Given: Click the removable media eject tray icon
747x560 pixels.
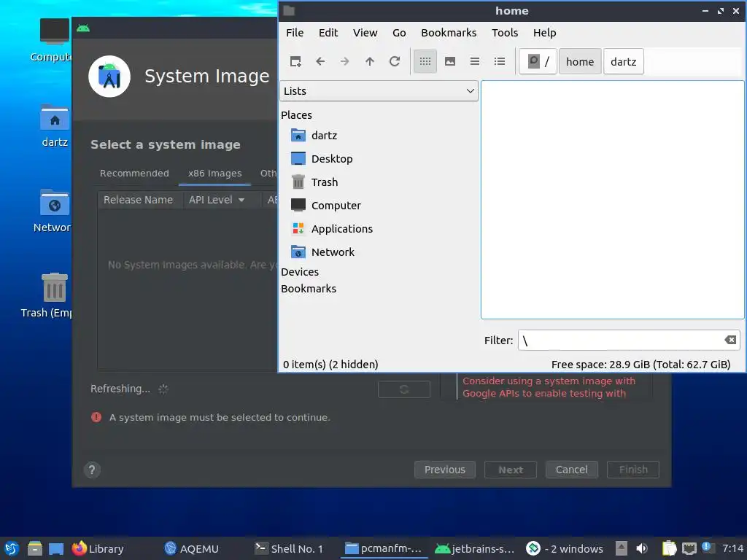Looking at the screenshot, I should (621, 548).
